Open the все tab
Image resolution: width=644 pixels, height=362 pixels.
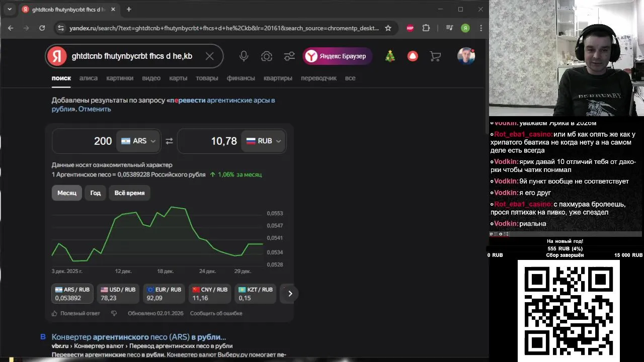coord(350,78)
